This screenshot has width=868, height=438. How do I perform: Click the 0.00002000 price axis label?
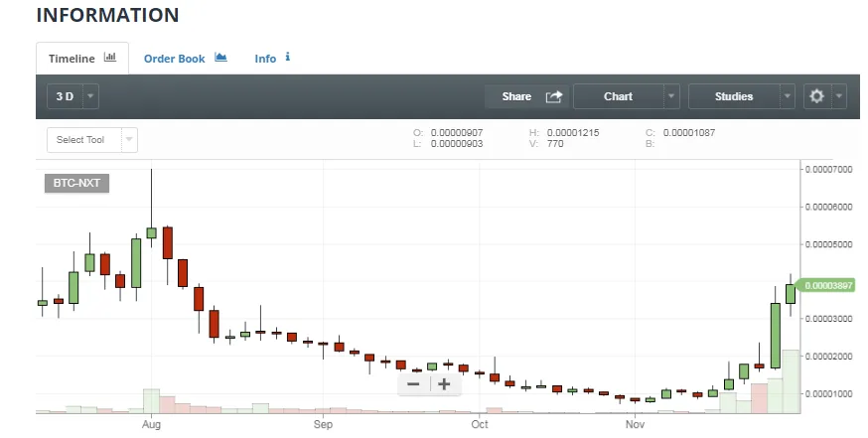828,356
